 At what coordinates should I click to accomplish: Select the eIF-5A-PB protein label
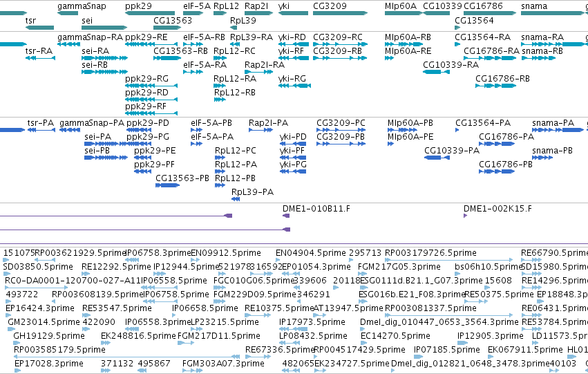211,123
